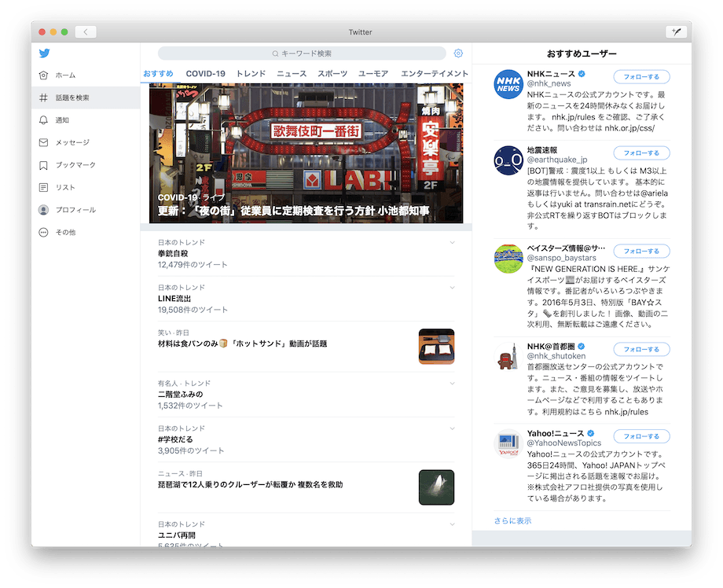Expand options for LINE流出 trend
The image size is (723, 588).
pyautogui.click(x=453, y=288)
